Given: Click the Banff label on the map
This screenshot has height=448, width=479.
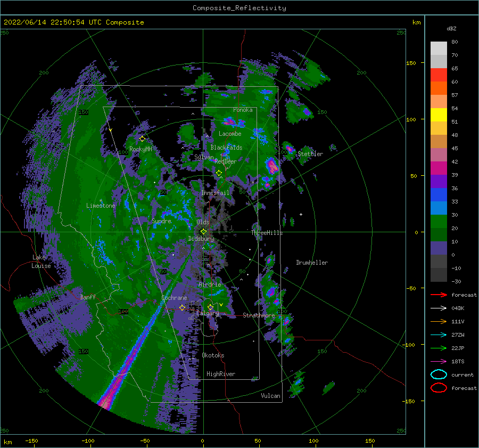Looking at the screenshot, I should 88,297.
